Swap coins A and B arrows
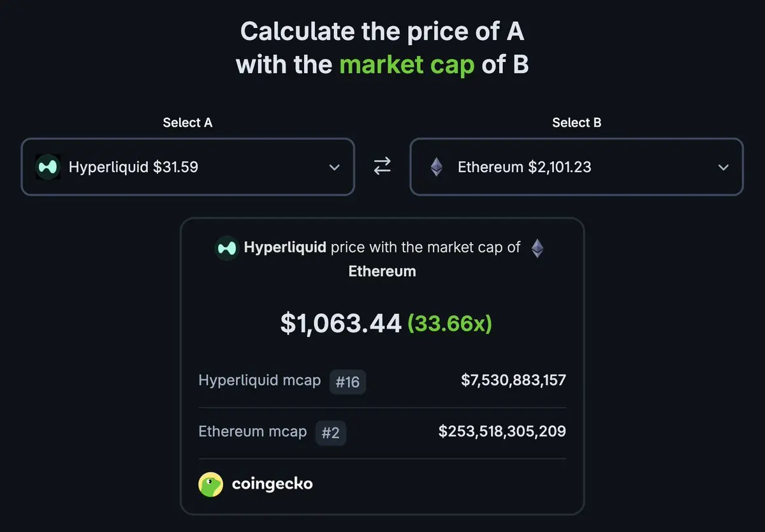 (382, 167)
